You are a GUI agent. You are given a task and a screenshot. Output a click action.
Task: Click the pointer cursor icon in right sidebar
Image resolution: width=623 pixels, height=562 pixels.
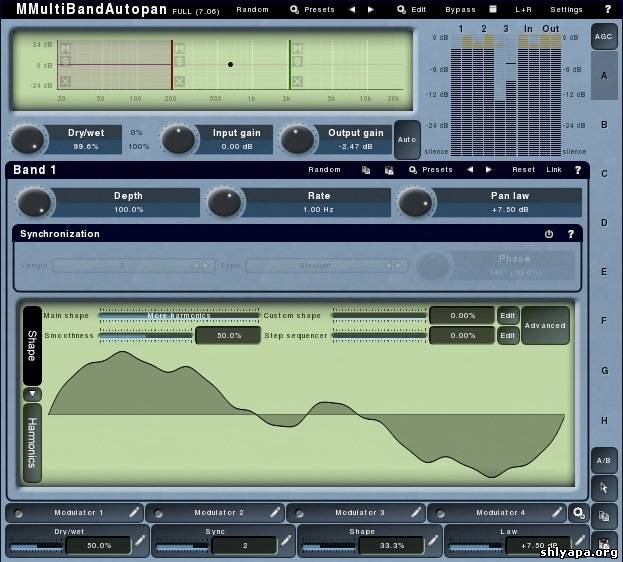click(603, 487)
